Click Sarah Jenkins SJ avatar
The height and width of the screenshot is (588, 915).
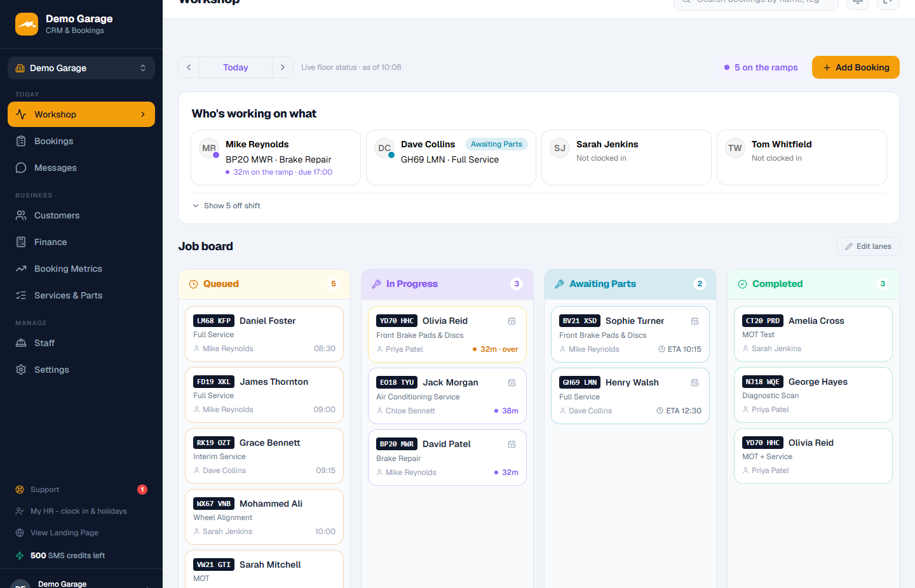pyautogui.click(x=560, y=148)
